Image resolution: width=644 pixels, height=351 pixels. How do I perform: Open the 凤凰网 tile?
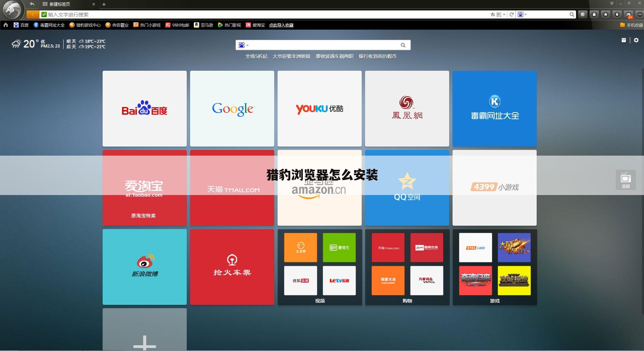click(x=407, y=108)
